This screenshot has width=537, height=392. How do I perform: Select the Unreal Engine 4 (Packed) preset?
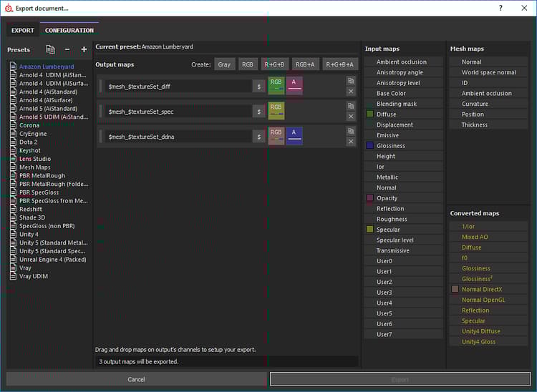pyautogui.click(x=53, y=259)
